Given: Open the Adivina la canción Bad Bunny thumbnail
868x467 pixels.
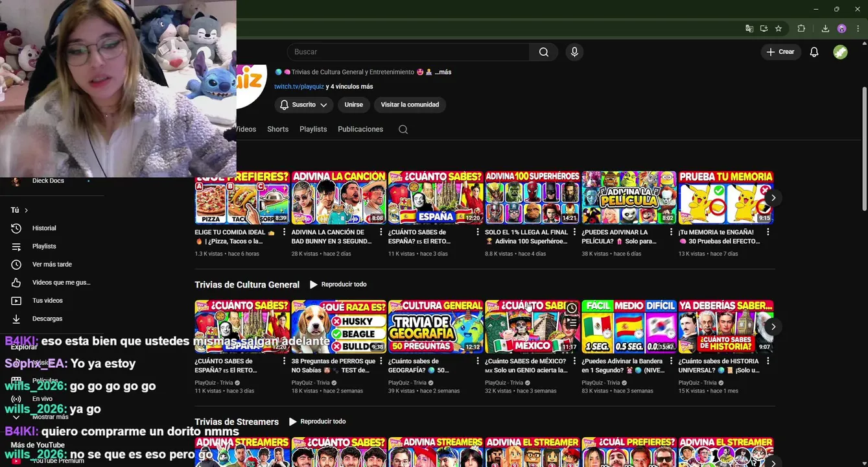Looking at the screenshot, I should point(338,198).
